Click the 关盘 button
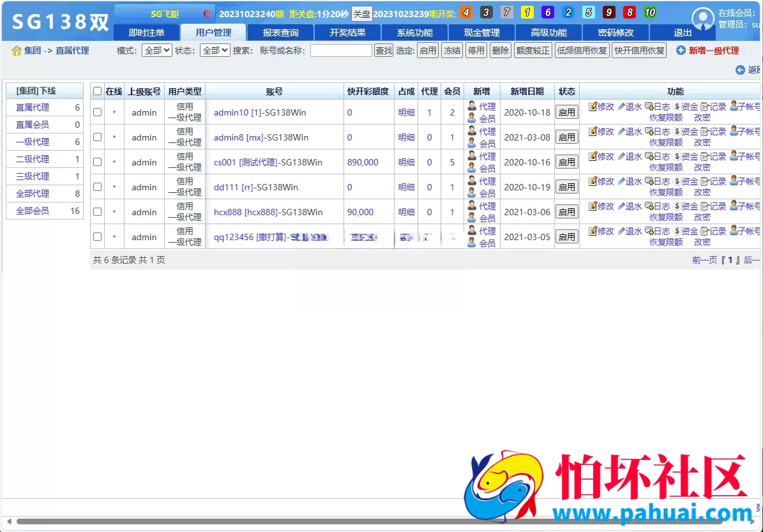 (361, 14)
